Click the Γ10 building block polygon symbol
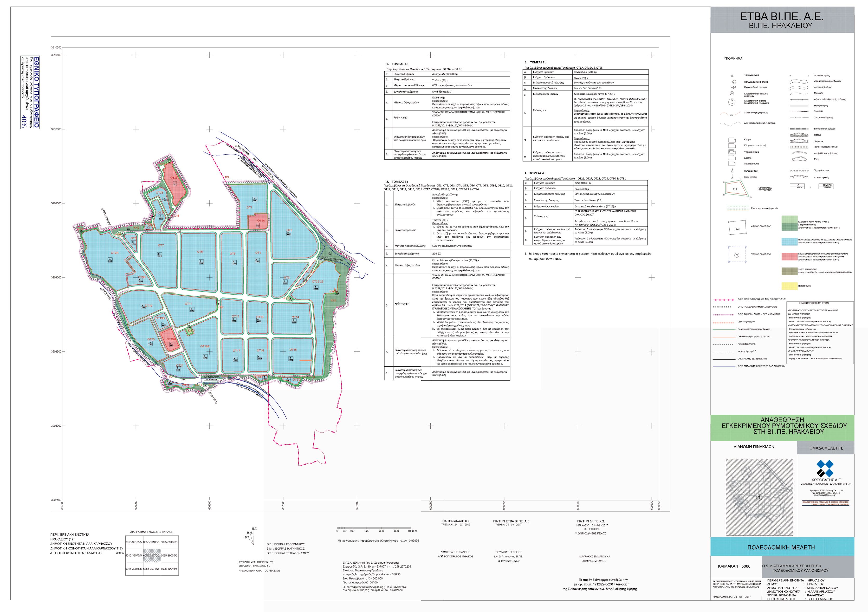The image size is (868, 612). coord(736,189)
